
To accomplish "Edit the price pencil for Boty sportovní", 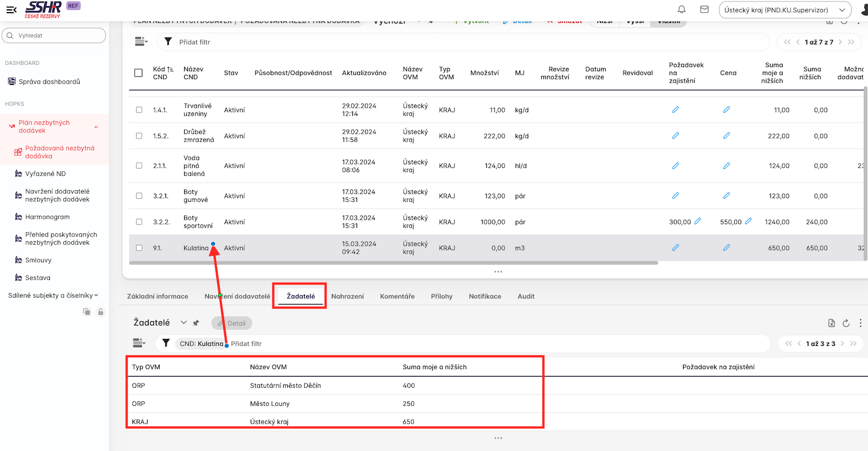I will (748, 221).
